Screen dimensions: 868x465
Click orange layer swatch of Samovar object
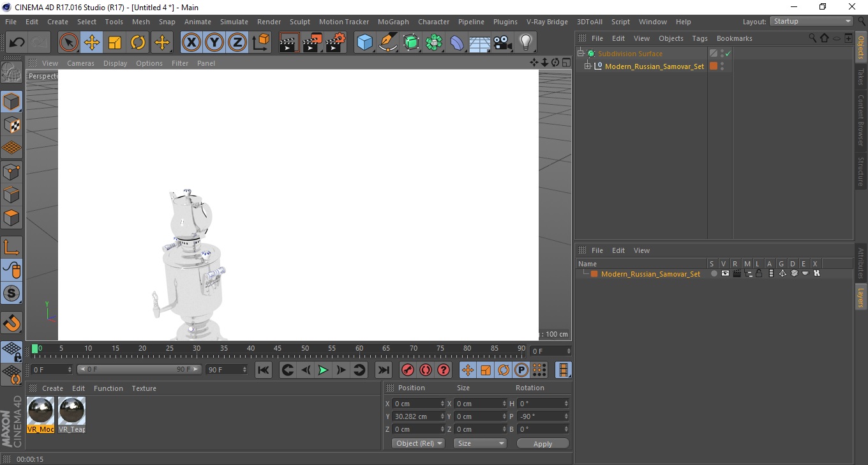714,66
